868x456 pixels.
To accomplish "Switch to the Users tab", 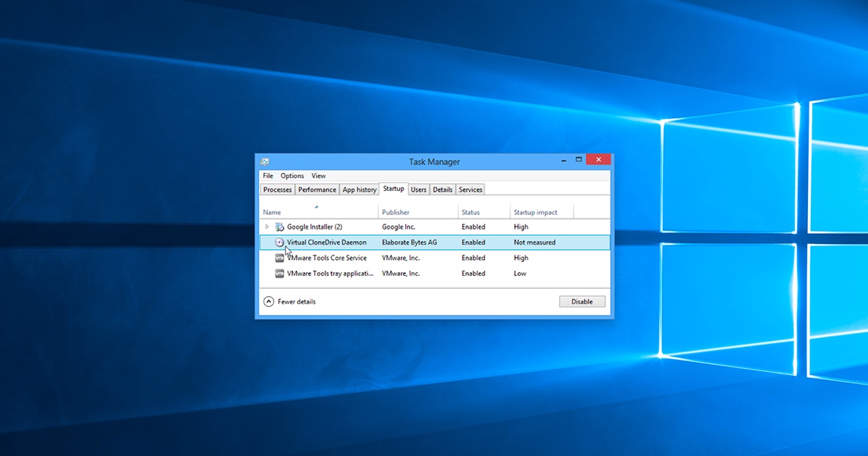I will click(x=419, y=190).
